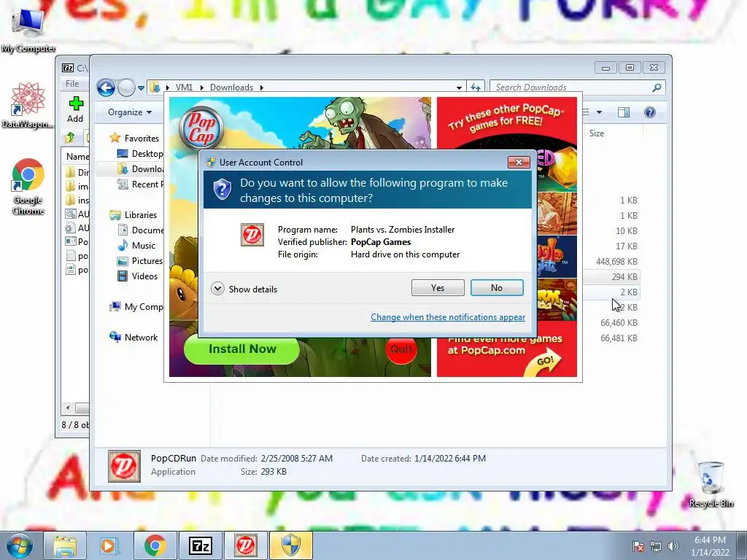Select Network in navigation pane
The width and height of the screenshot is (747, 560).
[141, 337]
